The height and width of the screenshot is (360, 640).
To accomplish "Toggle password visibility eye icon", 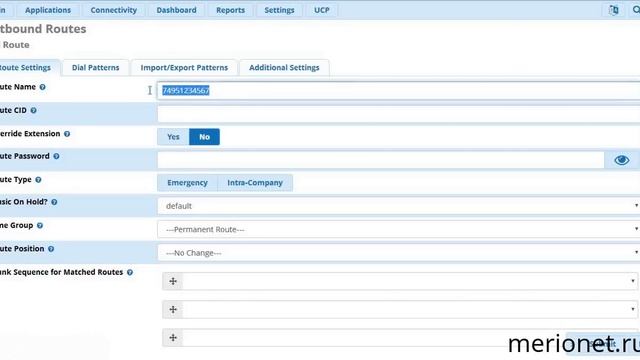I will 622,160.
